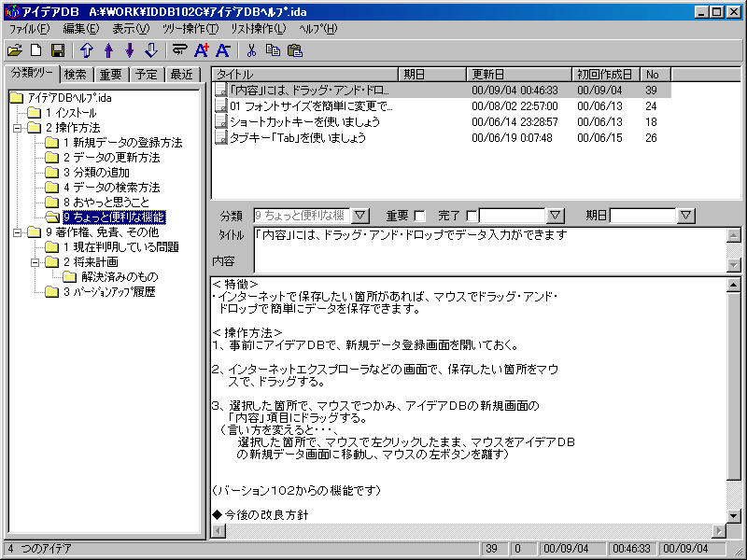This screenshot has height=560, width=747.
Task: Click the New document toolbar icon
Action: pyautogui.click(x=36, y=50)
